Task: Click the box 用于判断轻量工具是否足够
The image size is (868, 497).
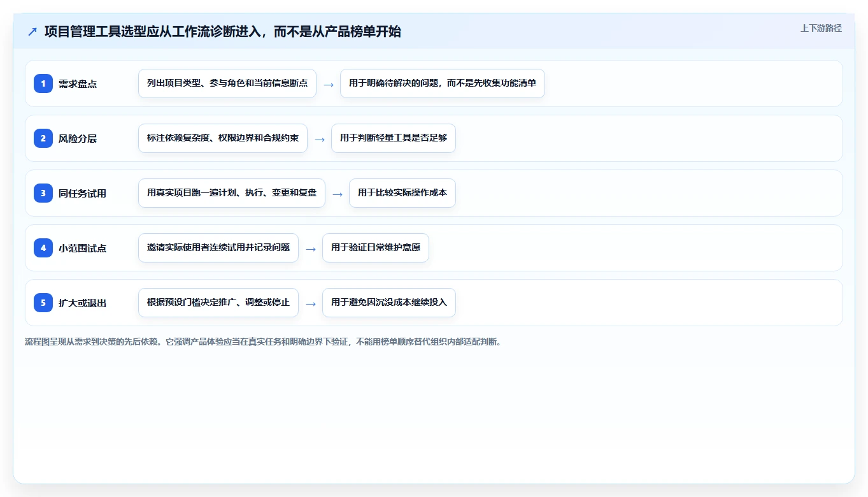Action: pos(394,138)
